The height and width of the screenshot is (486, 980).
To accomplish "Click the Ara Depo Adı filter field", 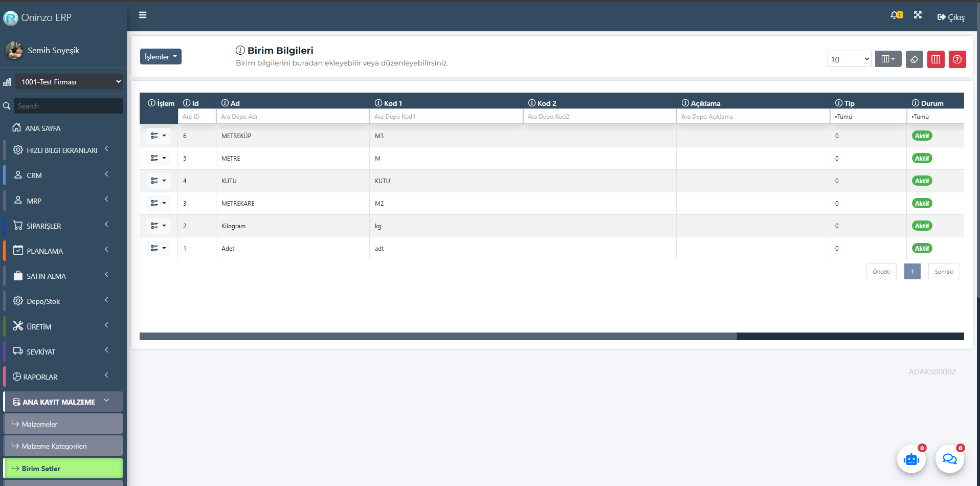I will pyautogui.click(x=292, y=117).
